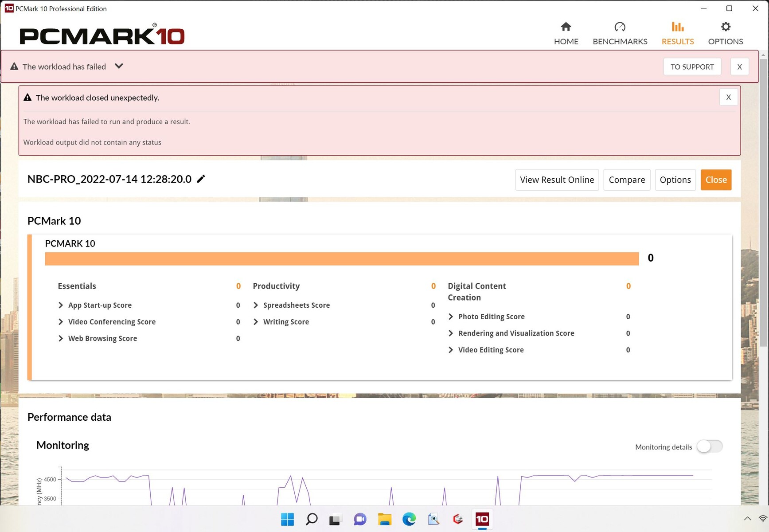Click View Result Online

click(557, 180)
